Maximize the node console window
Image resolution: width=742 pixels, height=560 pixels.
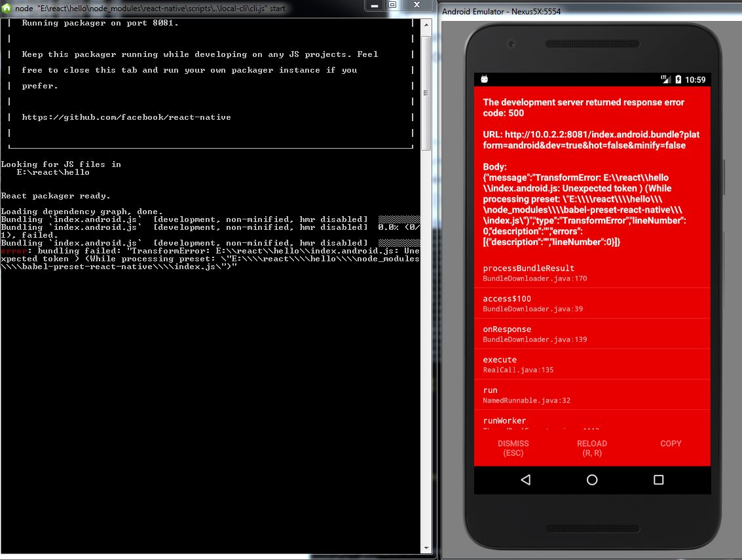[392, 5]
